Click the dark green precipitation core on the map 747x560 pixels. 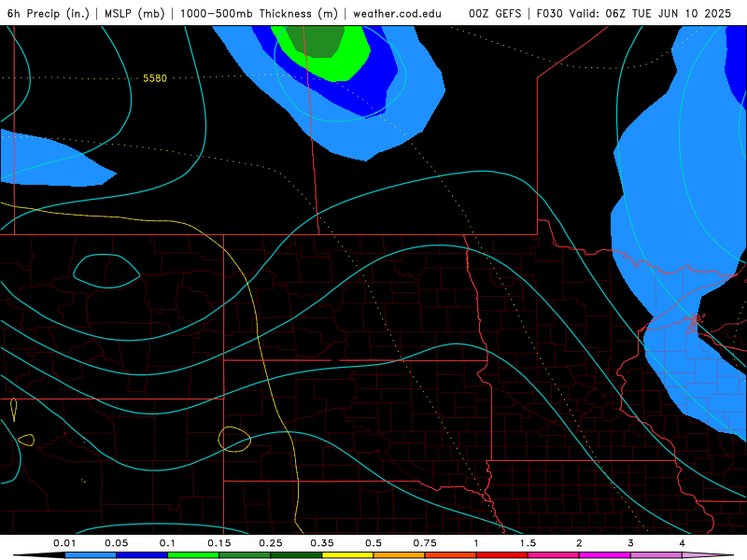point(316,42)
